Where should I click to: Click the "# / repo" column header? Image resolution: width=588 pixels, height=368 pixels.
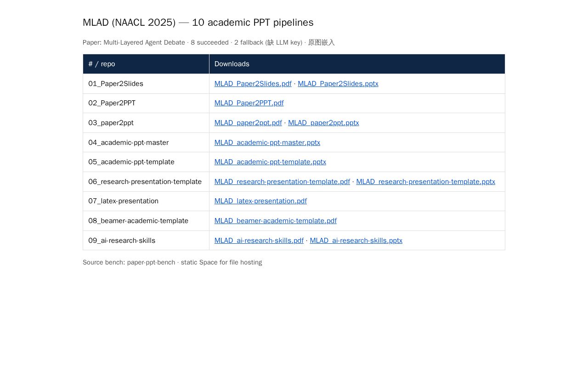146,64
